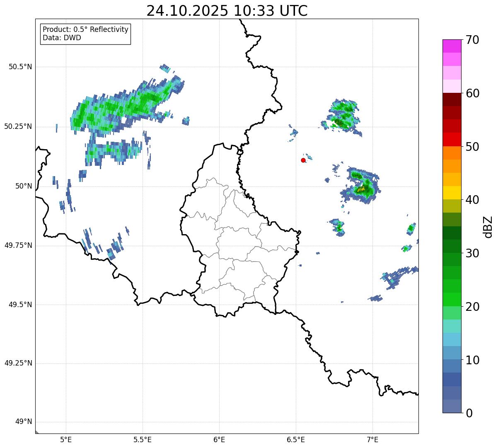
Task: Click the northern green cell near 6.8°E
Action: click(x=343, y=116)
